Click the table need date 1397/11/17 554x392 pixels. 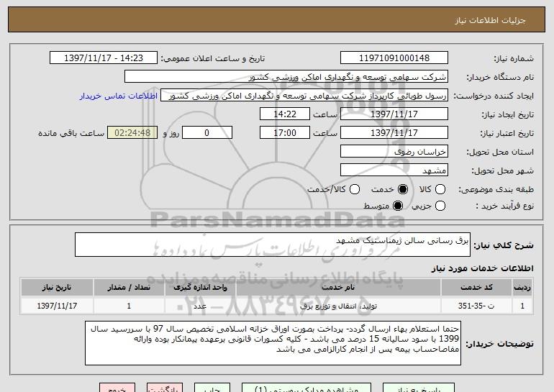(57, 306)
